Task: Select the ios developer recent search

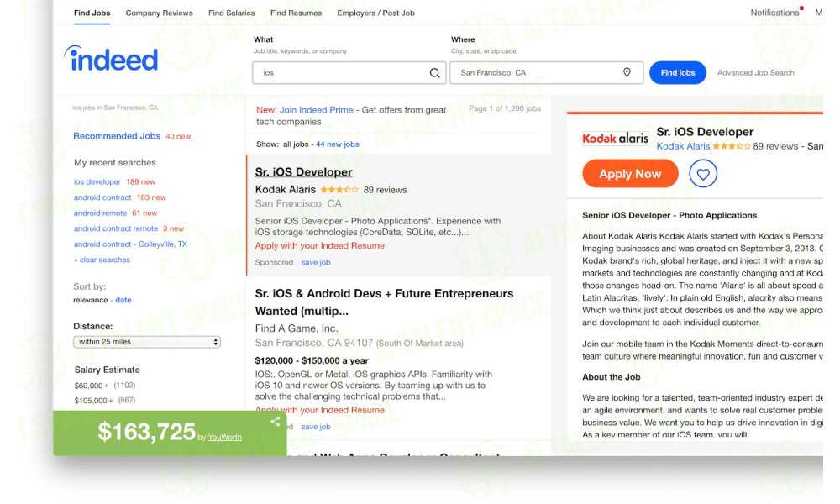Action: (97, 182)
